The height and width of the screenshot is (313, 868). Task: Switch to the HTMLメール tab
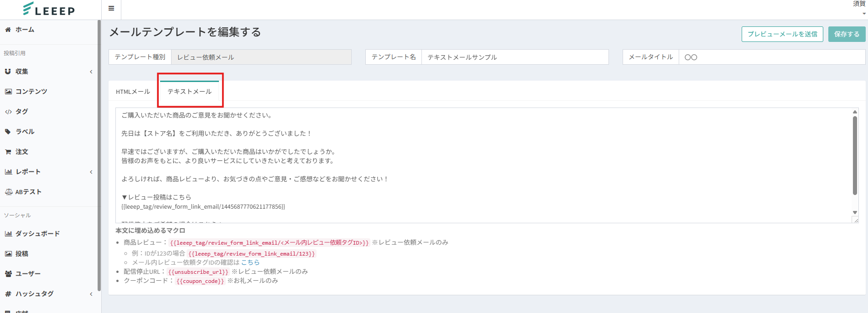133,92
